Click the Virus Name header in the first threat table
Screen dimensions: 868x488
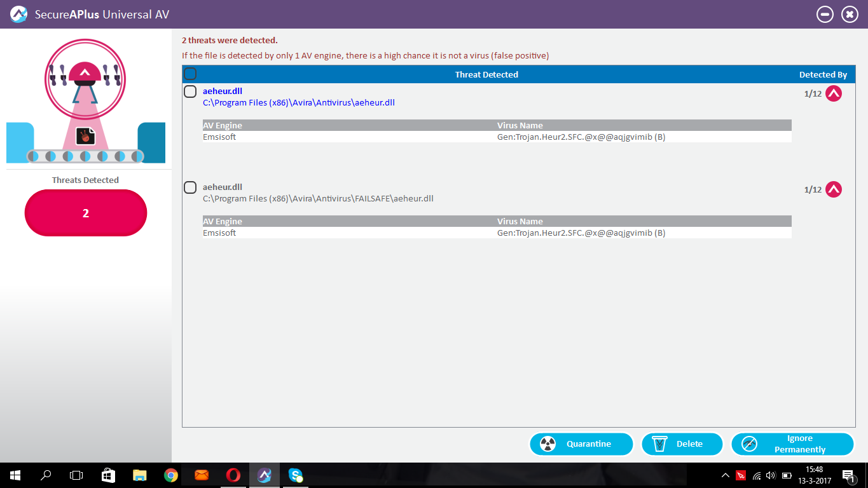click(520, 125)
